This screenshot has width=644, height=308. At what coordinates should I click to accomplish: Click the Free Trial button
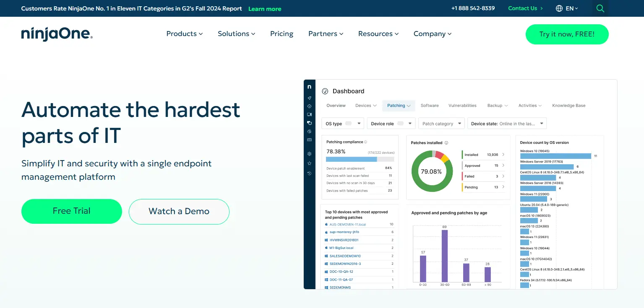pos(72,211)
